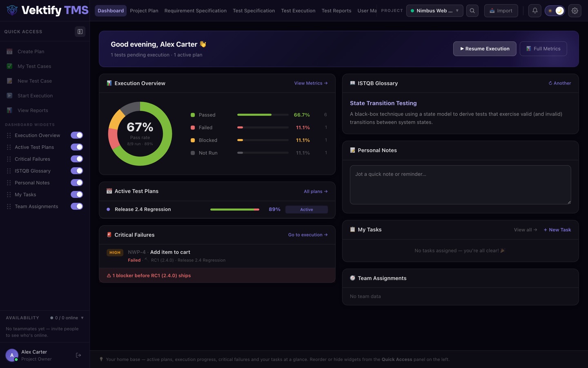The image size is (588, 368).
Task: Open the Requirement Specification tab
Action: [195, 11]
